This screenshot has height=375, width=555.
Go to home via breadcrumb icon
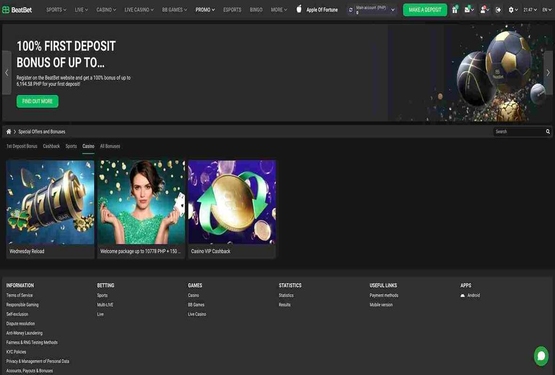9,131
